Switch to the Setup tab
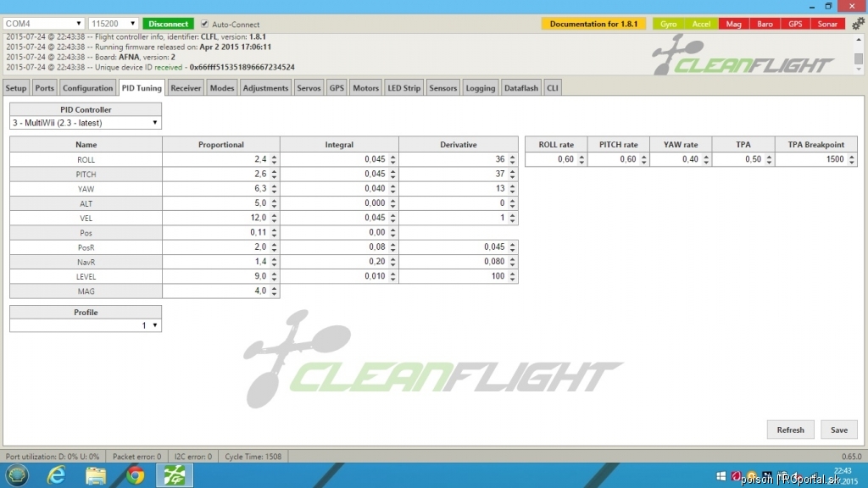Screen dimensions: 868x488 16,88
